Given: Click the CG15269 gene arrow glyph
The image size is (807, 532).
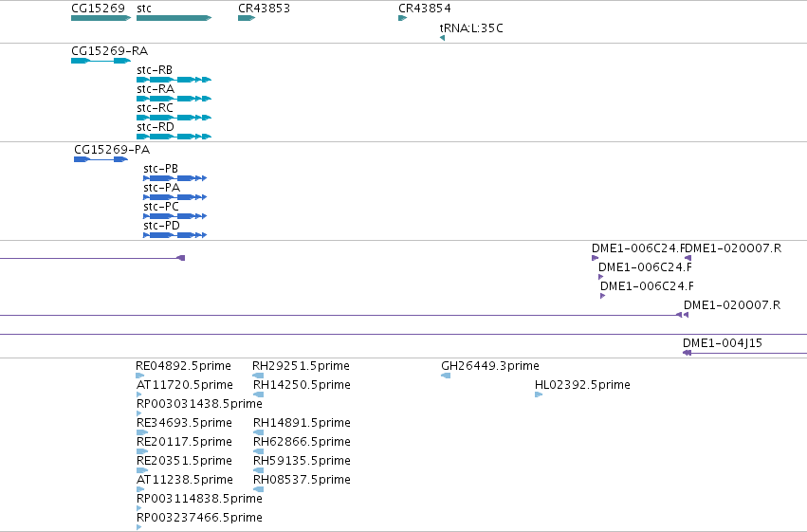Looking at the screenshot, I should point(101,18).
